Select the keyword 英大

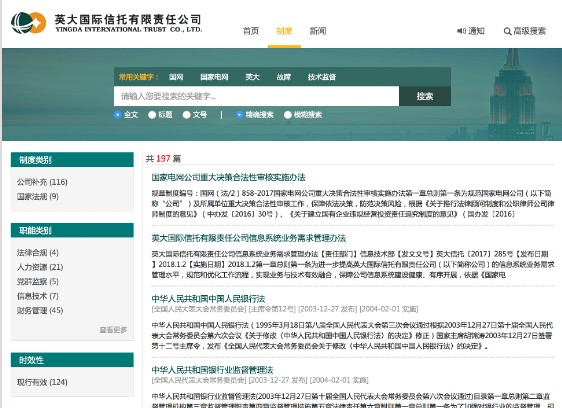[252, 77]
